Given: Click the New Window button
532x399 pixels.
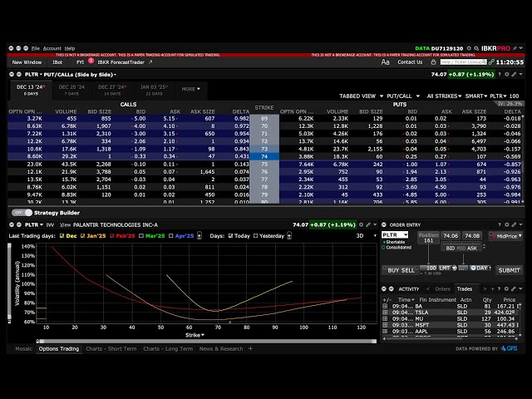Looking at the screenshot, I should tap(27, 62).
